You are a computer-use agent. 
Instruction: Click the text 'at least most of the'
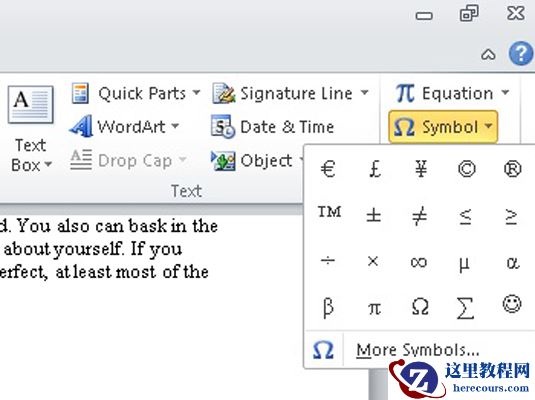(132, 272)
